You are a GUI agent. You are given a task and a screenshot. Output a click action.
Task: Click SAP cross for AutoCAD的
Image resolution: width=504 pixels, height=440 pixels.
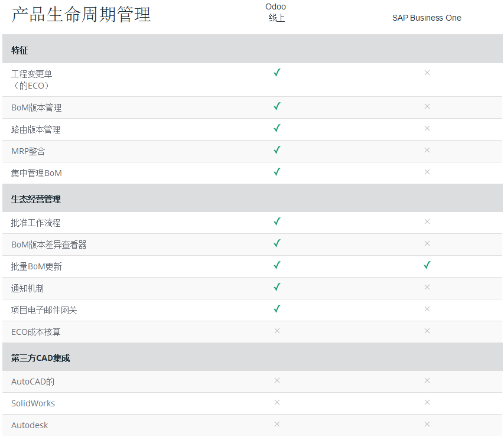click(427, 380)
